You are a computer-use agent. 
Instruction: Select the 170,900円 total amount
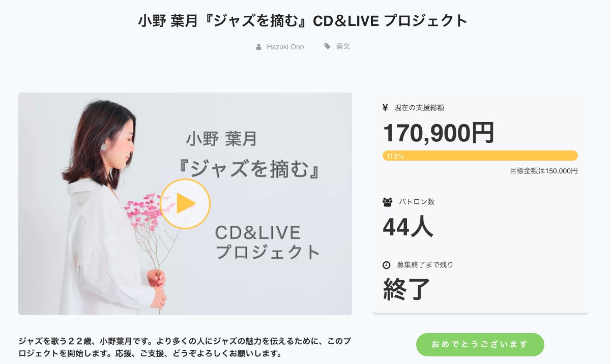click(x=438, y=133)
